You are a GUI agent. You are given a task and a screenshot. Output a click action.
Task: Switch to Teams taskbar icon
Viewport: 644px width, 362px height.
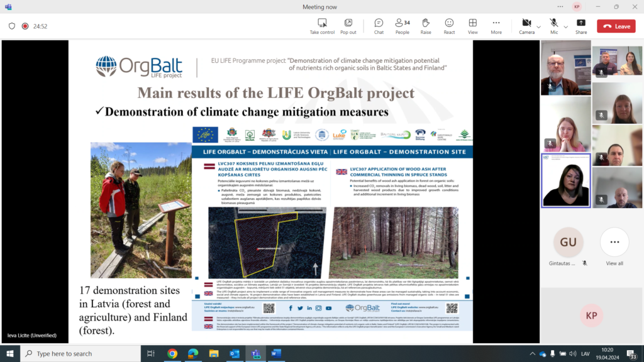(x=255, y=353)
